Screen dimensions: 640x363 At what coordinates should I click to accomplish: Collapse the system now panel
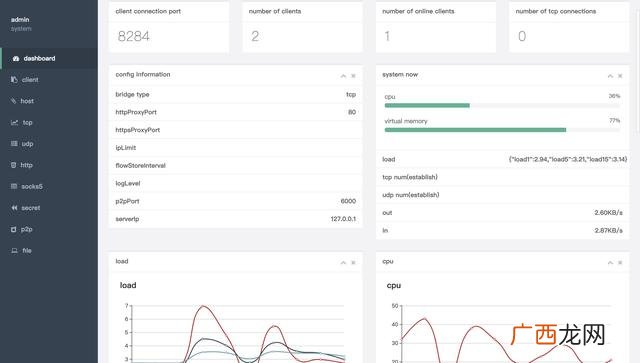tap(610, 76)
